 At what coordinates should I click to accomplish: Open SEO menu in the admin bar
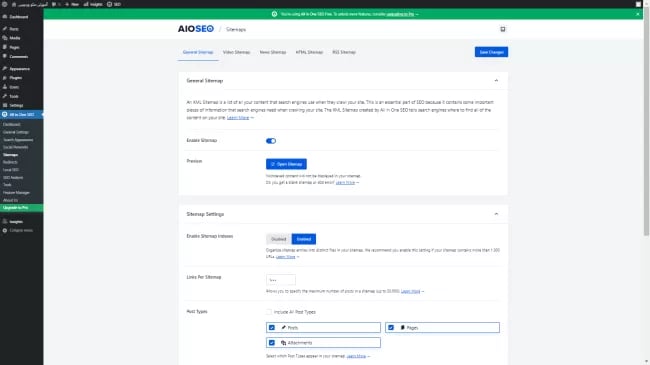click(x=114, y=4)
